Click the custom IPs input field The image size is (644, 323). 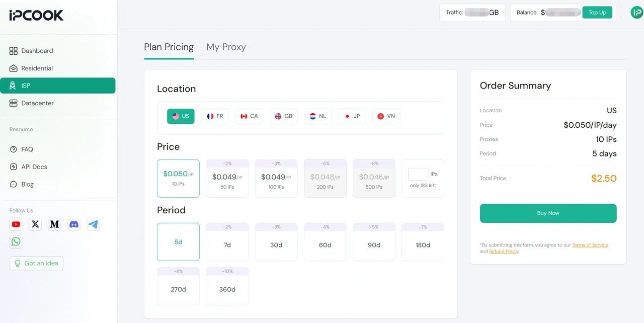coord(418,174)
